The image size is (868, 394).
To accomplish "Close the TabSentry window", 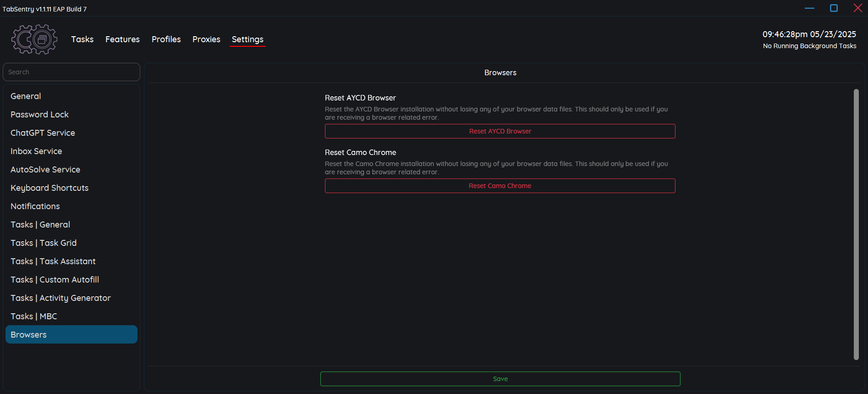I will click(857, 8).
